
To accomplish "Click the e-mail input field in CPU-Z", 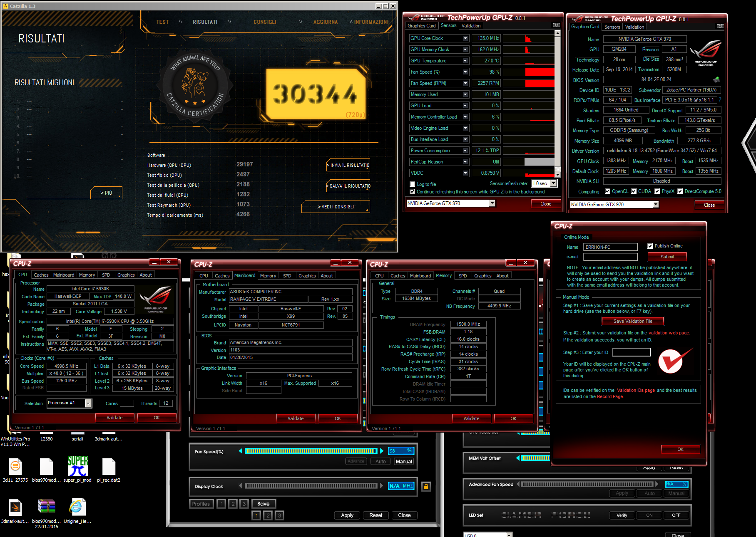I will click(x=610, y=257).
